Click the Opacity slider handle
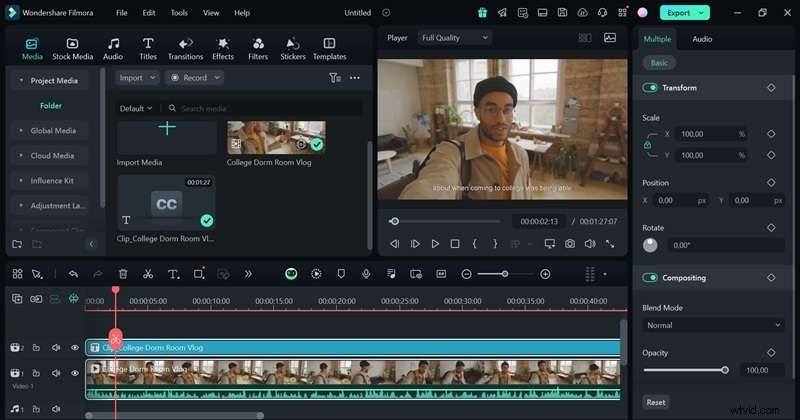Viewport: 800px width, 420px height. pos(725,370)
